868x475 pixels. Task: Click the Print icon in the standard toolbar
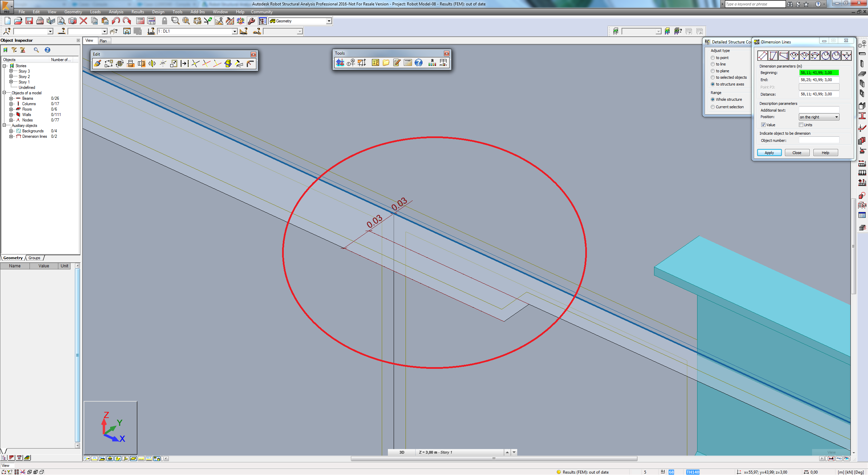click(x=40, y=21)
